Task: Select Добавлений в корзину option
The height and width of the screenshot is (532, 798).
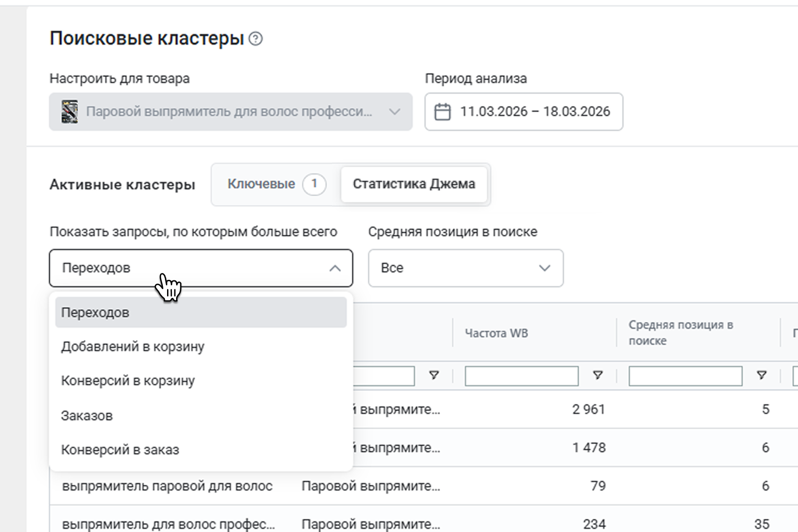Action: point(132,347)
